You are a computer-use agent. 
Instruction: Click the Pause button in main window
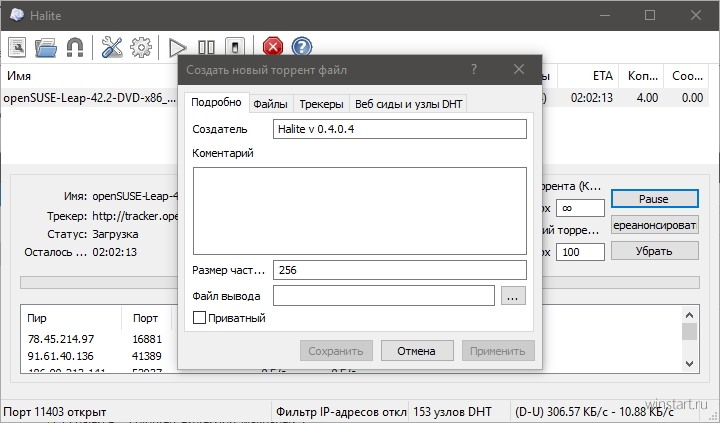pos(654,199)
